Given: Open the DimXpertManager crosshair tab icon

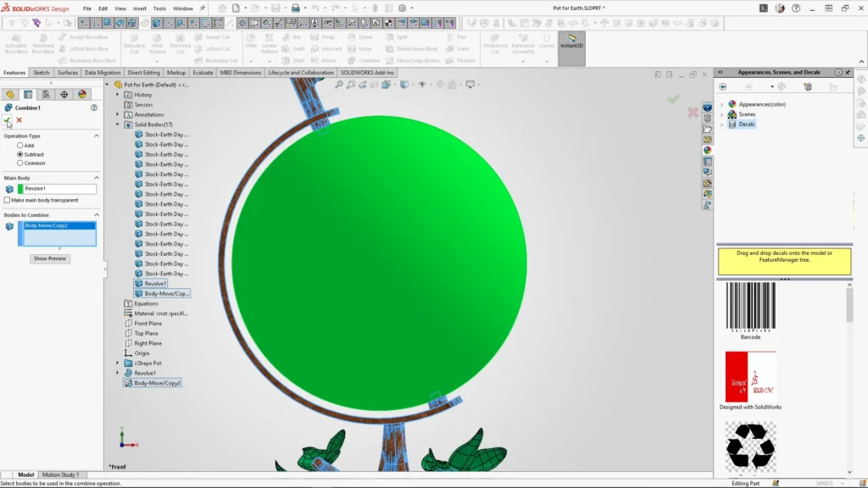Looking at the screenshot, I should 64,95.
